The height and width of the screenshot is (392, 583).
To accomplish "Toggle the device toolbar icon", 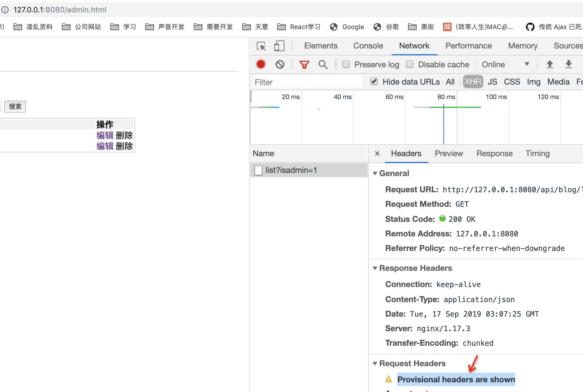I will pos(279,46).
